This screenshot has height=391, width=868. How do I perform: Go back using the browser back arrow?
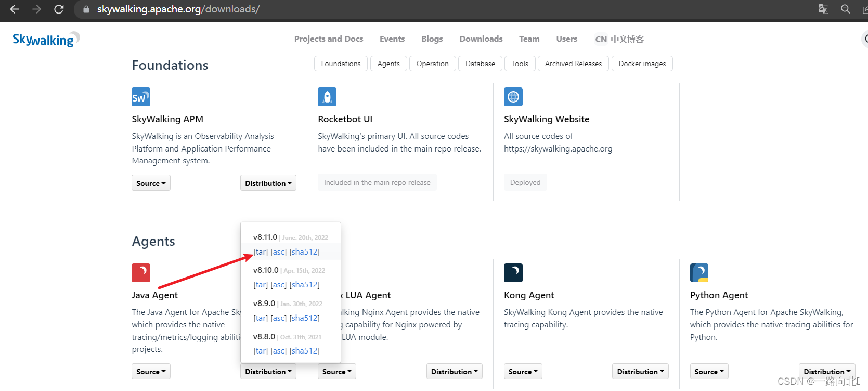(x=15, y=9)
